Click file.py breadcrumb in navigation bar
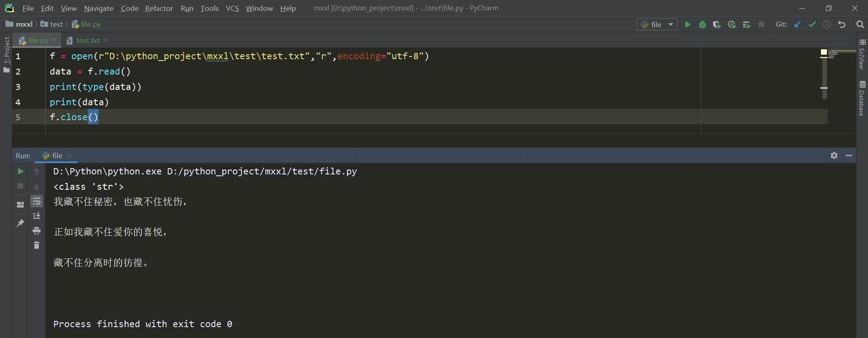 pyautogui.click(x=86, y=24)
